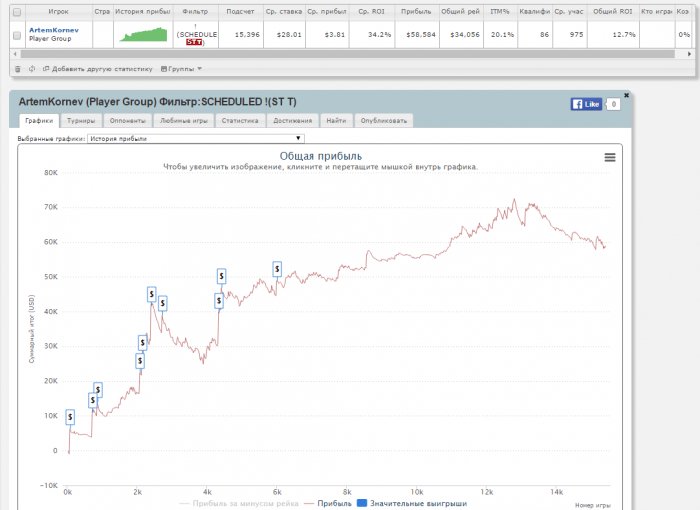The width and height of the screenshot is (700, 510).
Task: Select the Достижения tab
Action: pos(292,121)
